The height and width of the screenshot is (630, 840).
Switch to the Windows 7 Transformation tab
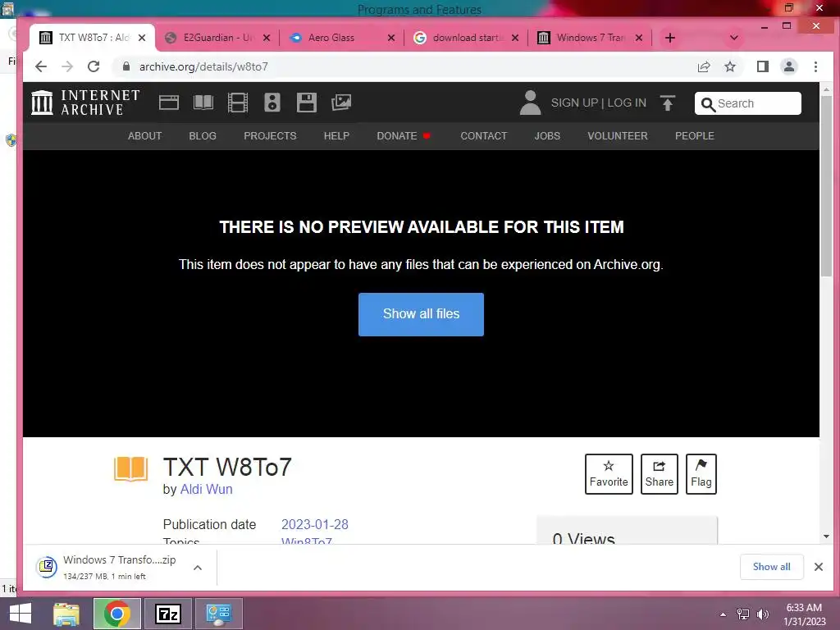point(589,38)
